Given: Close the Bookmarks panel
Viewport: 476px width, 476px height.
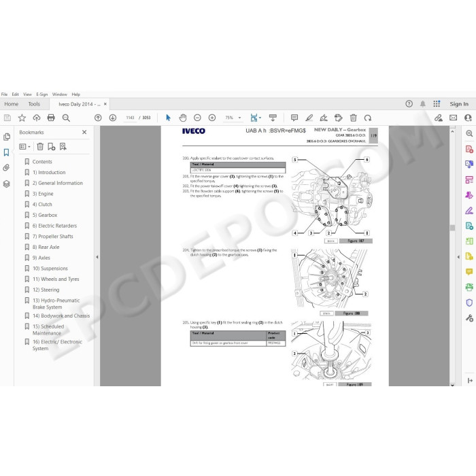Looking at the screenshot, I should [84, 132].
